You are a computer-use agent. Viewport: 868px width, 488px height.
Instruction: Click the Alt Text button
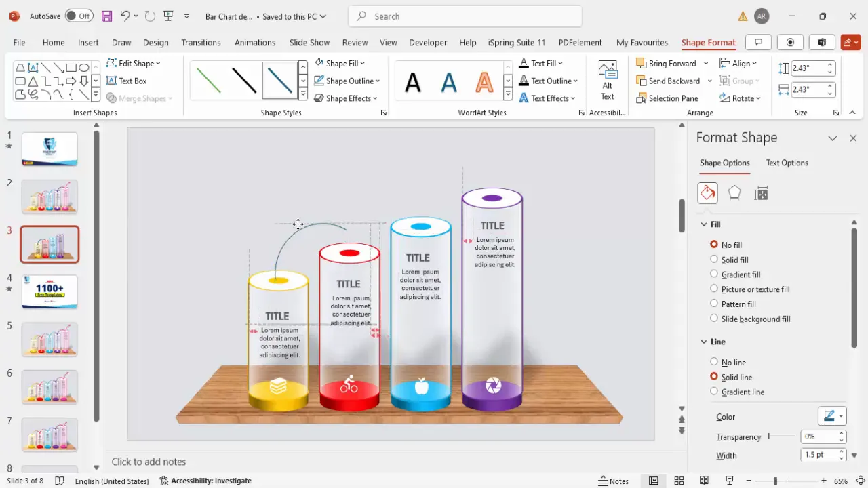point(608,80)
